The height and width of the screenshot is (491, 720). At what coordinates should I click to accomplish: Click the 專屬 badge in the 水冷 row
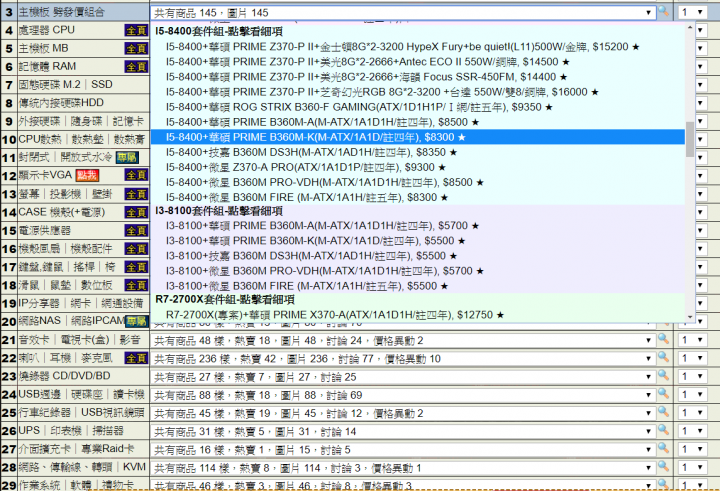point(127,158)
